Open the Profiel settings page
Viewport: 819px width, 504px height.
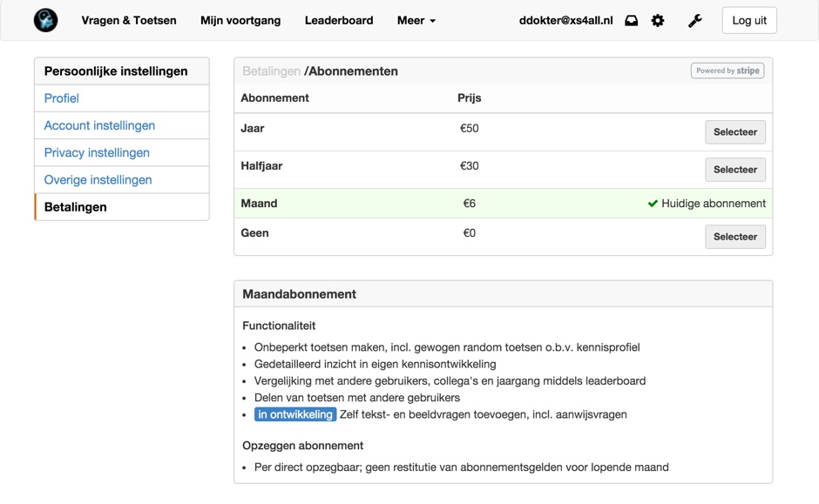pos(62,98)
